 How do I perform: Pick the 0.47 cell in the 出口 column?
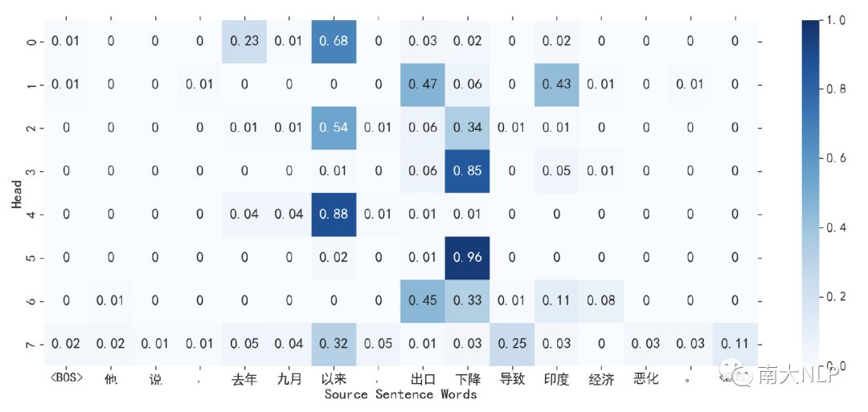tap(423, 84)
